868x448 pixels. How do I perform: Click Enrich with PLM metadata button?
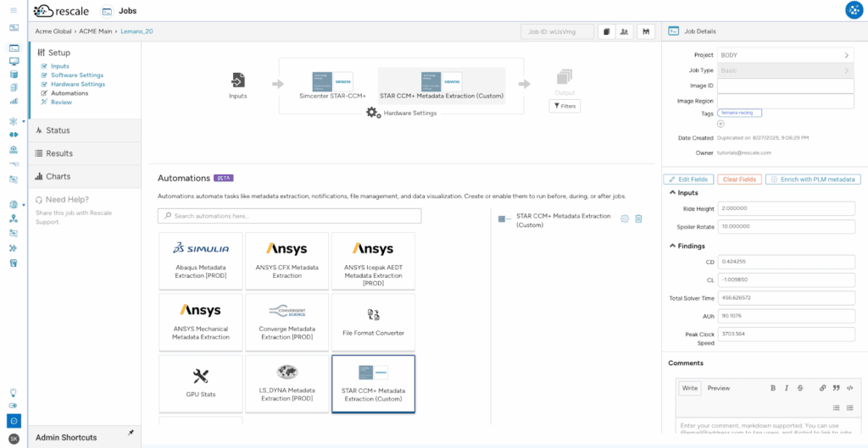[x=814, y=180]
